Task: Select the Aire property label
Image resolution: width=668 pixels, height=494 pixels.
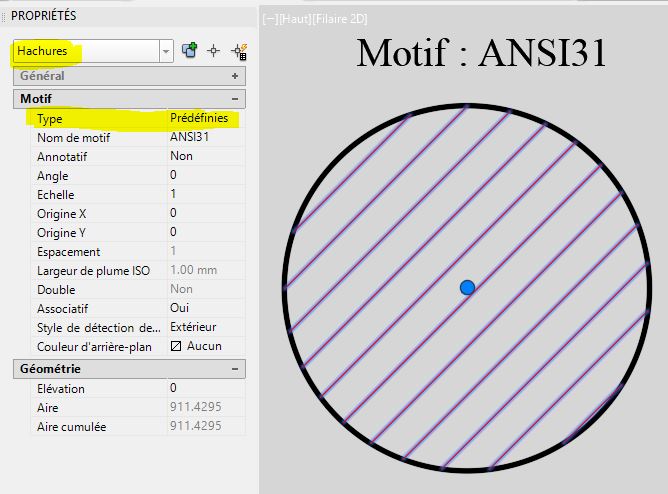Action: [x=48, y=408]
